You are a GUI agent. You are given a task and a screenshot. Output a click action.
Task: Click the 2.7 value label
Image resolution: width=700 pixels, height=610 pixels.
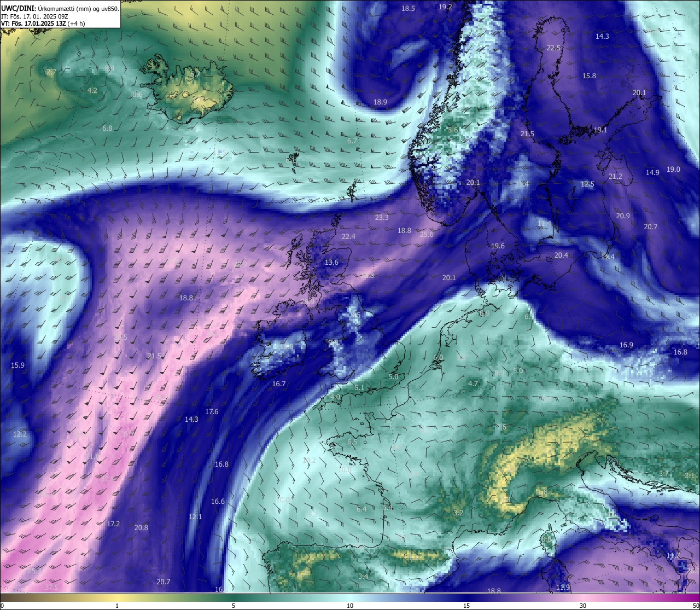(51, 72)
